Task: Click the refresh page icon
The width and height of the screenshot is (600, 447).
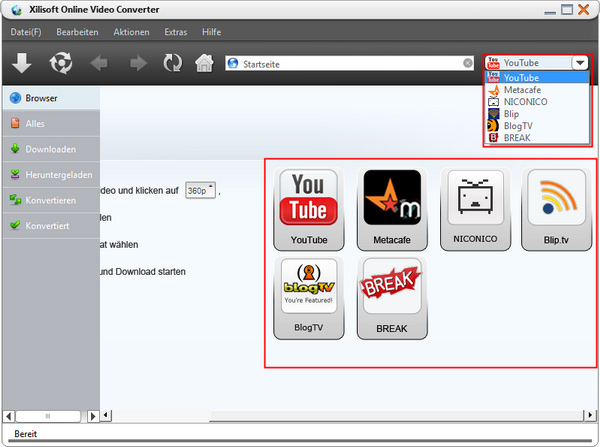Action: [173, 63]
